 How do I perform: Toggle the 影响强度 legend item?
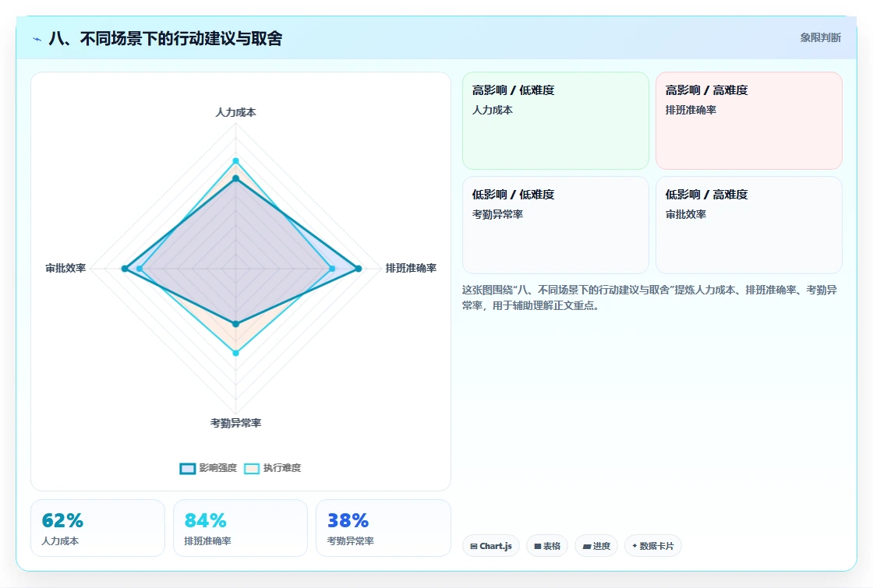(x=208, y=468)
